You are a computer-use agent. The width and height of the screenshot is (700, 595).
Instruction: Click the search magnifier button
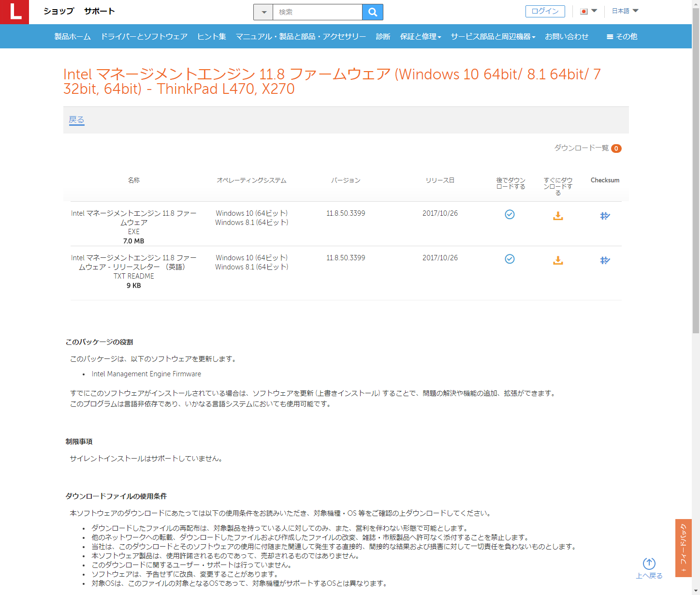click(372, 12)
